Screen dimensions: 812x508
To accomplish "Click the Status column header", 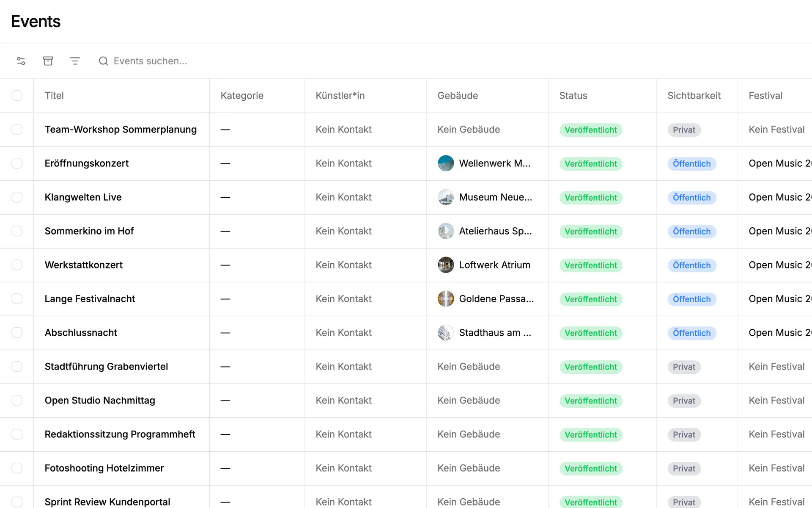I will point(573,96).
